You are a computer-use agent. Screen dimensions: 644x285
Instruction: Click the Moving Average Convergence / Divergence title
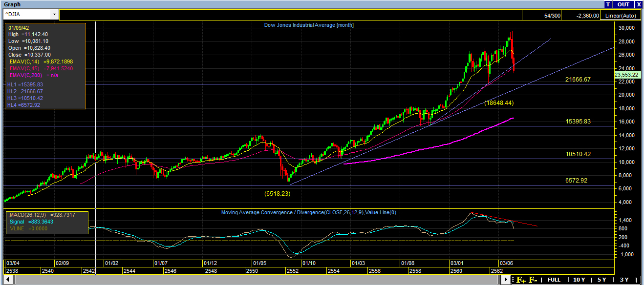pos(310,212)
